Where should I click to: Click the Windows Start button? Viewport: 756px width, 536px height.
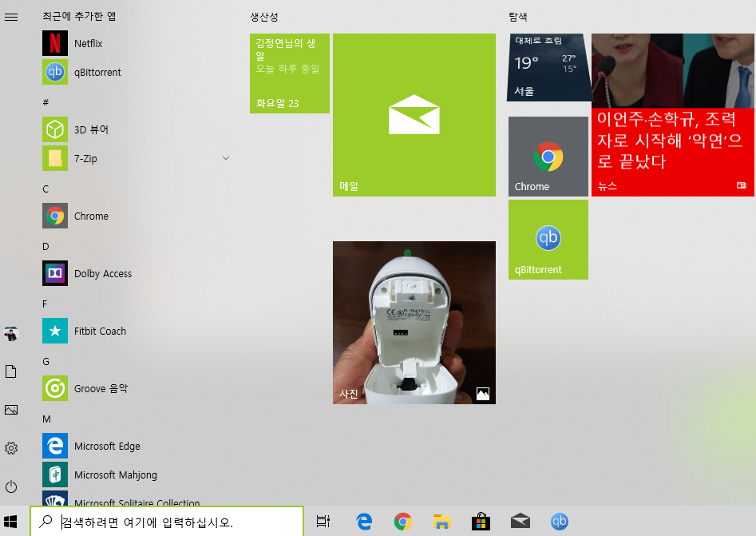10,522
